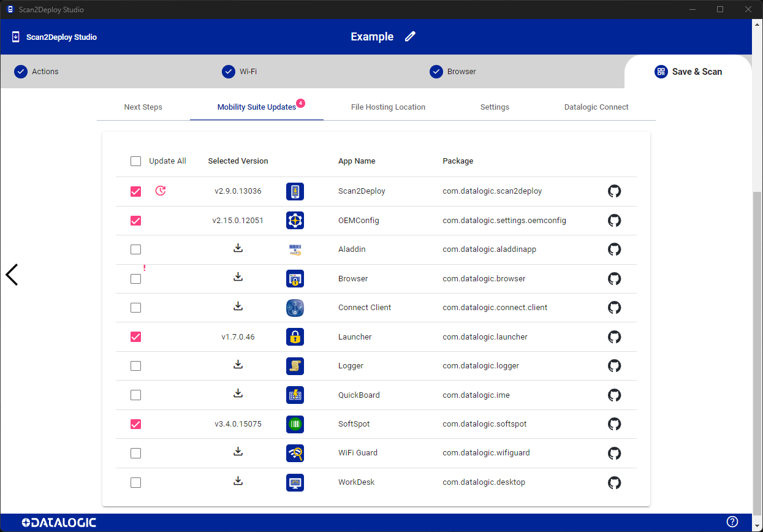Image resolution: width=763 pixels, height=532 pixels.
Task: Click the SoftSpot barcode app icon
Action: [x=295, y=424]
